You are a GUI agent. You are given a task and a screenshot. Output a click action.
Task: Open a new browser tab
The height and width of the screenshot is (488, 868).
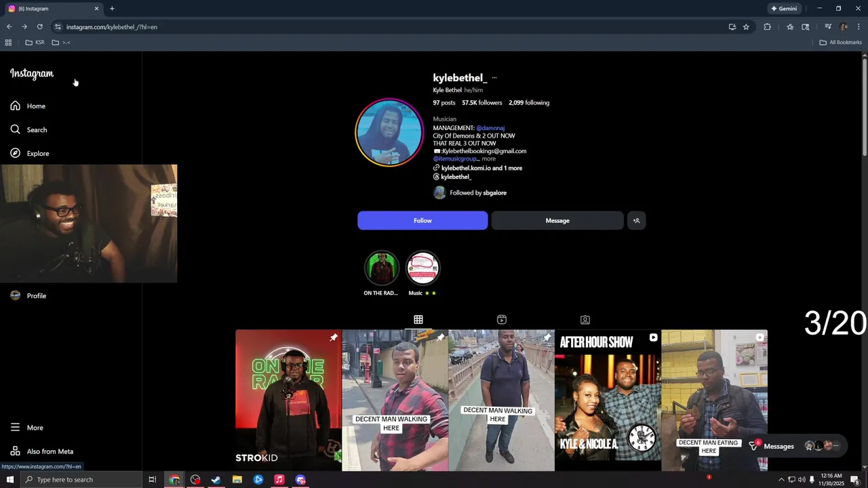point(112,9)
